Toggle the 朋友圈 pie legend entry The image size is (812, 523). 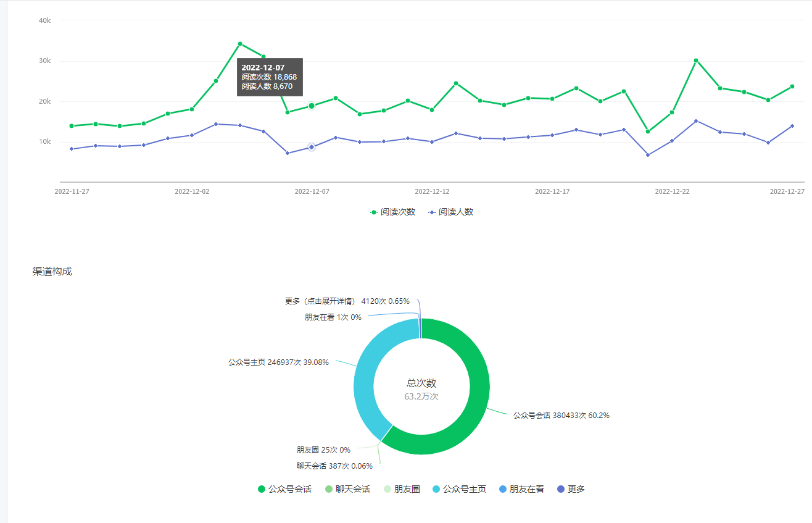[x=402, y=489]
